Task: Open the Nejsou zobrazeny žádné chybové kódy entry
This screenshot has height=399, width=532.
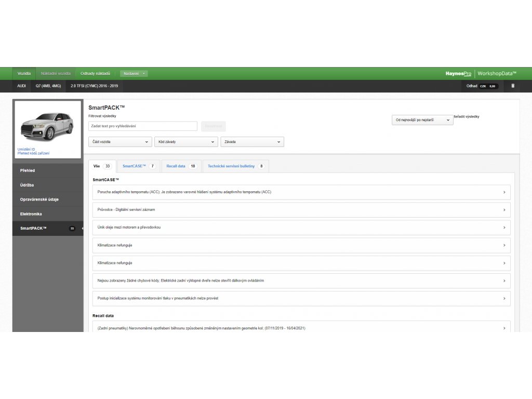Action: pyautogui.click(x=301, y=281)
